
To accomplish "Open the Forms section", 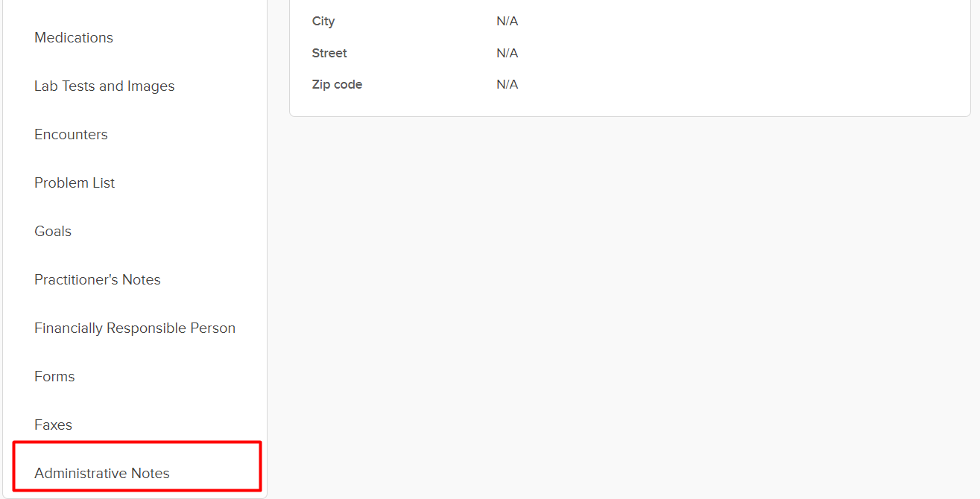I will 54,377.
